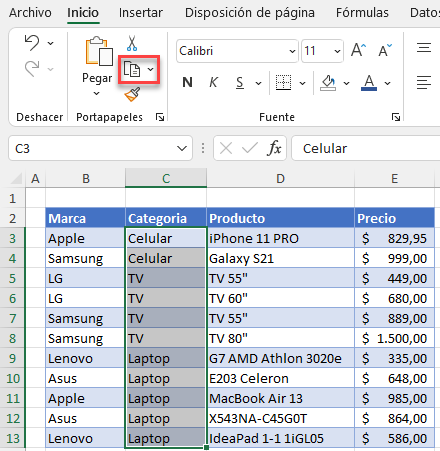Click the Format Painter brush icon
Image resolution: width=440 pixels, height=451 pixels.
(132, 94)
